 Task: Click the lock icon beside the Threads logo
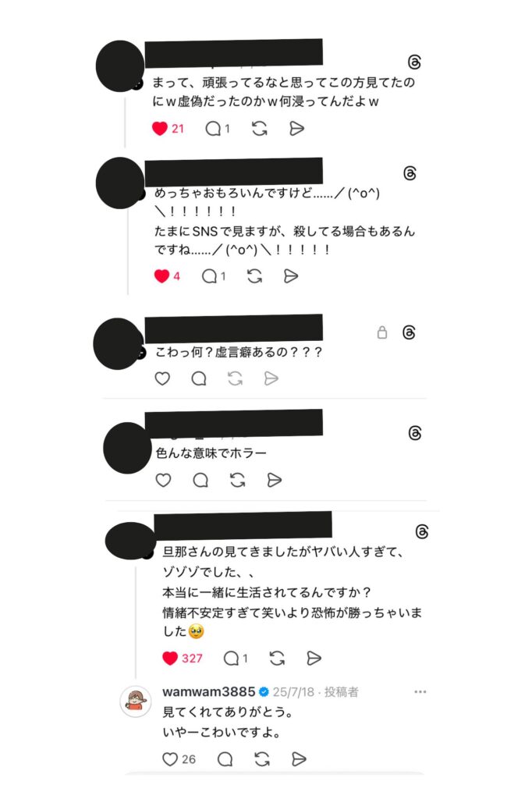click(382, 332)
